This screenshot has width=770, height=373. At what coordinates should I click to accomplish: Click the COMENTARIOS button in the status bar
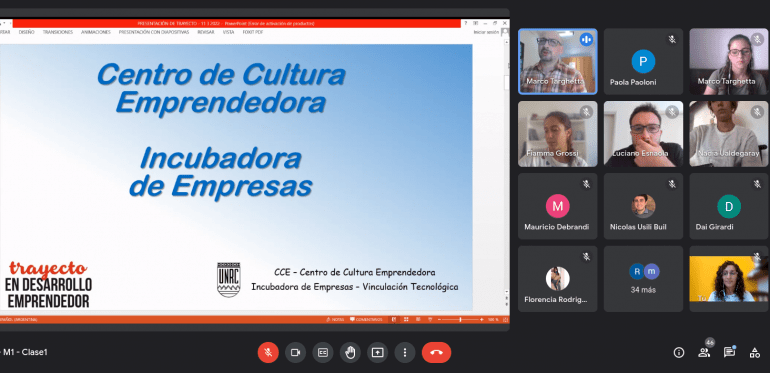366,320
